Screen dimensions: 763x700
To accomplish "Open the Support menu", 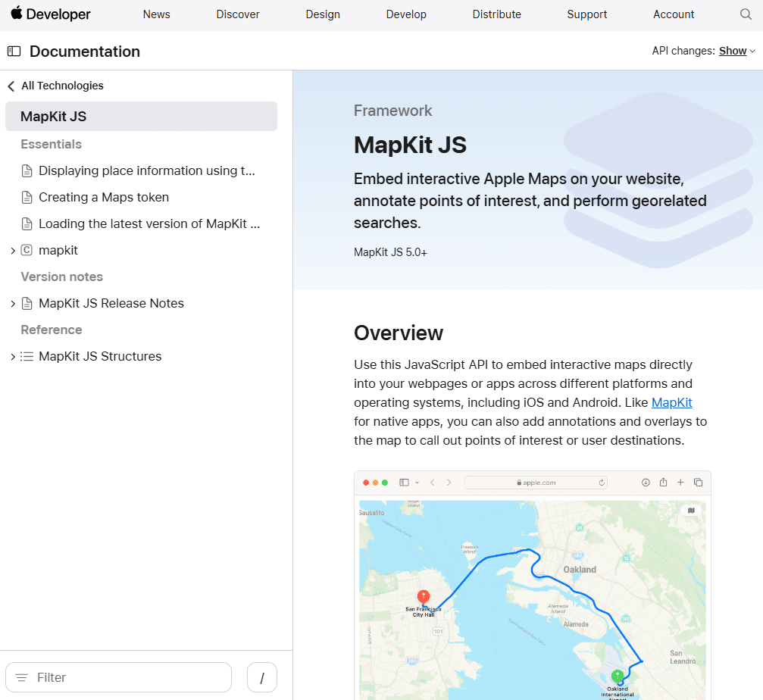I will (x=587, y=14).
